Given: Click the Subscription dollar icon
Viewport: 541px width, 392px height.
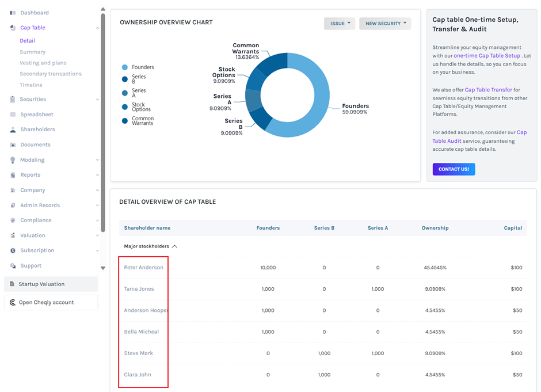Looking at the screenshot, I should [13, 251].
